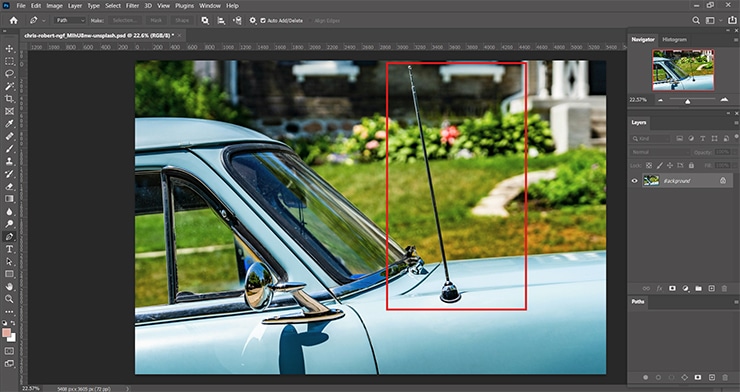
Task: Select the Rectangular Marquee tool
Action: 9,61
